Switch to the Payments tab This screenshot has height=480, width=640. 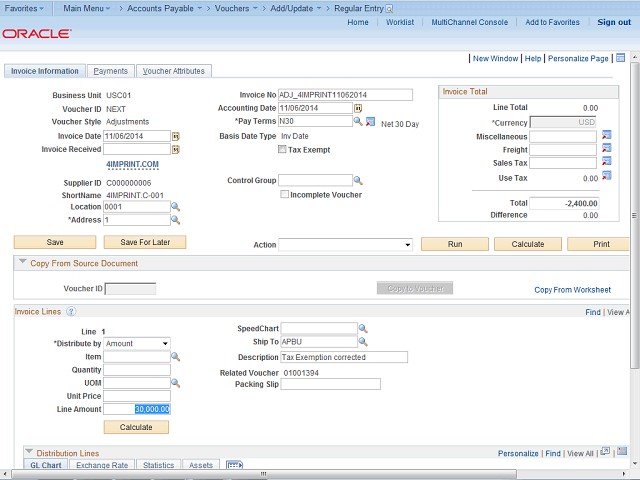[x=110, y=71]
